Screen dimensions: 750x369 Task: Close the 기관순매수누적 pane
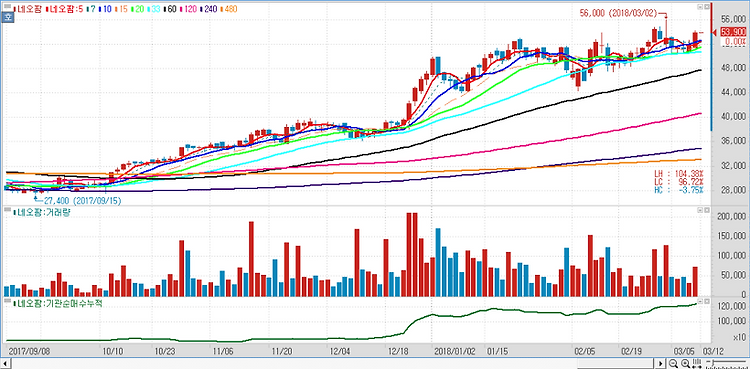[706, 302]
